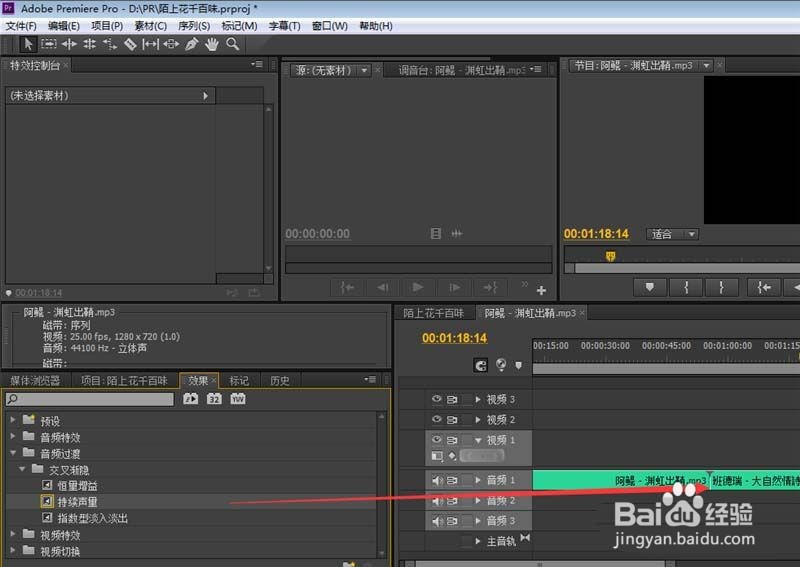Click 视频 1 keyframe diamond icon
The width and height of the screenshot is (800, 567).
(452, 456)
